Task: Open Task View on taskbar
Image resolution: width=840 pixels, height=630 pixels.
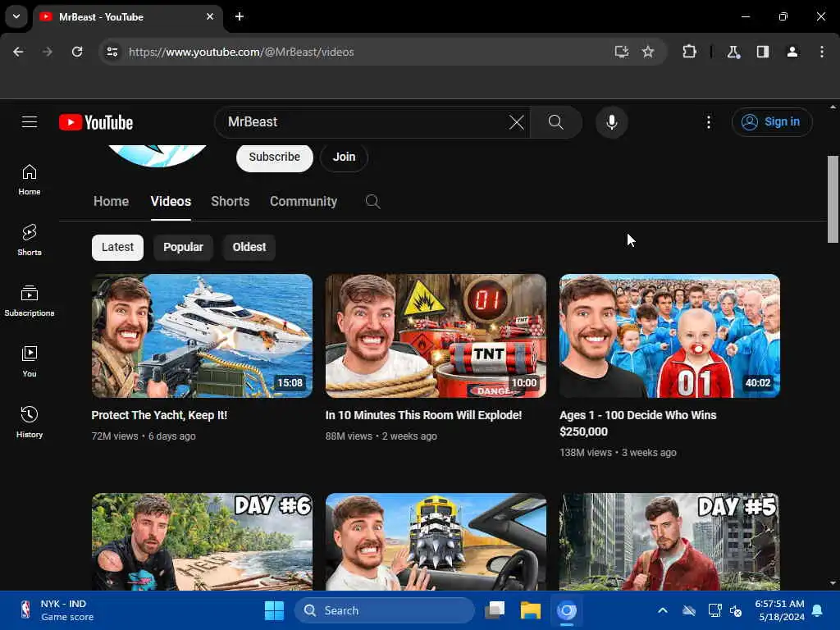Action: pyautogui.click(x=495, y=610)
